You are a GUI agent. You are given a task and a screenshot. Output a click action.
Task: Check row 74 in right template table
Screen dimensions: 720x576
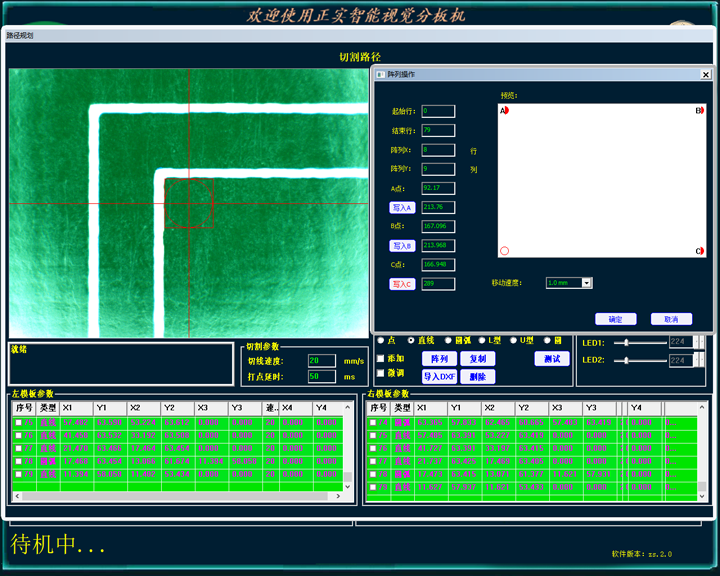point(373,422)
